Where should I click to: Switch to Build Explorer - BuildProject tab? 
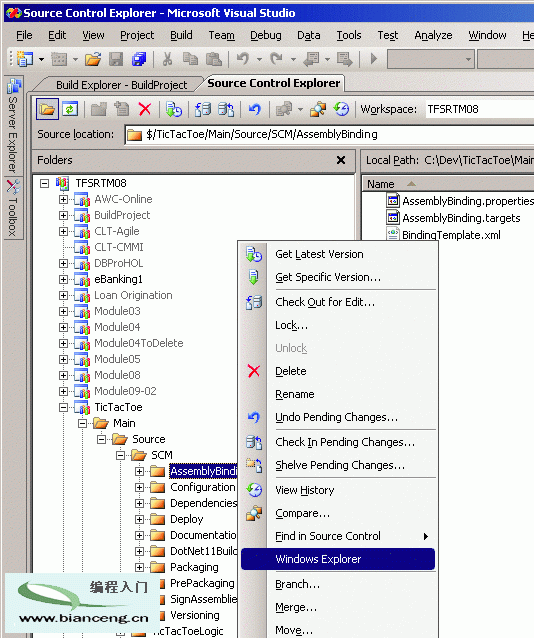(x=122, y=85)
